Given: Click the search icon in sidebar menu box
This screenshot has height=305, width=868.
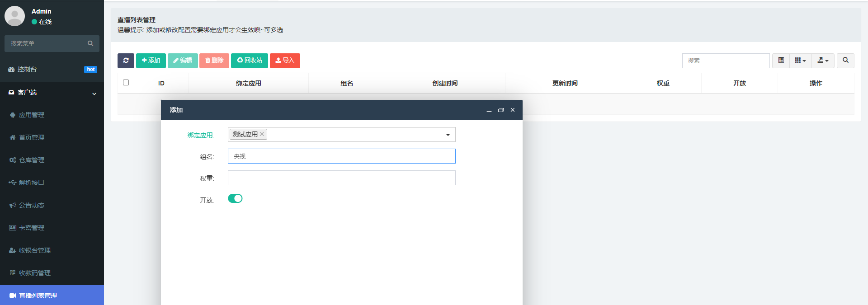Looking at the screenshot, I should click(90, 43).
